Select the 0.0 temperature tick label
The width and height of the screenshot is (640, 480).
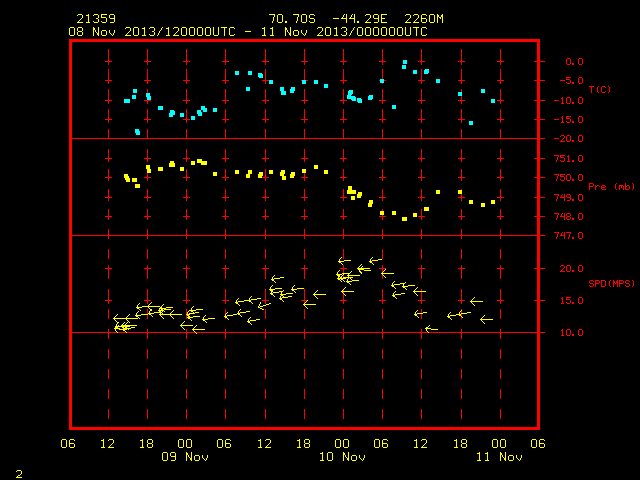574,62
